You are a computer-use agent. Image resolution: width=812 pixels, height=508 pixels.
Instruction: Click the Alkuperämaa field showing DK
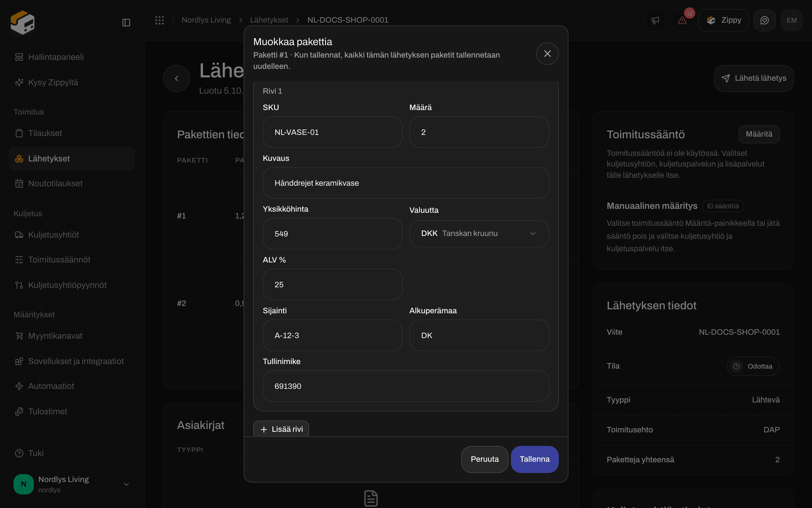point(479,335)
